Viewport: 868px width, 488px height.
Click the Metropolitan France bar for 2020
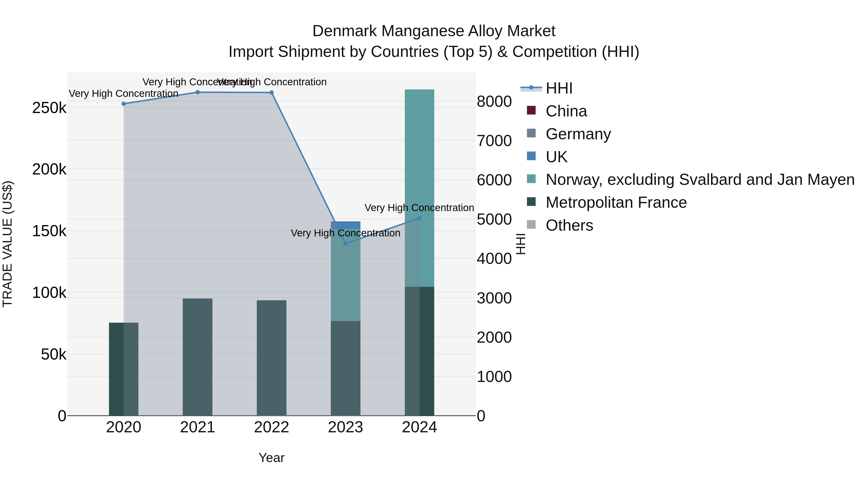pos(124,369)
